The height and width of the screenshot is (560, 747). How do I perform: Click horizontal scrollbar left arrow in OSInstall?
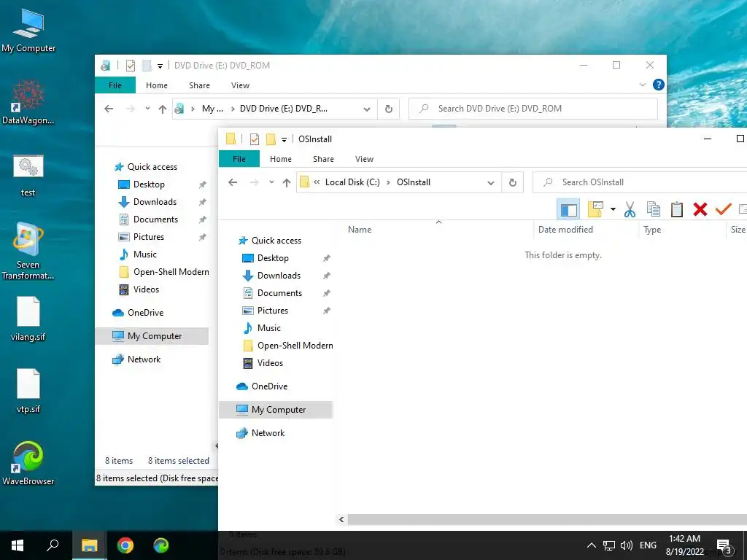coord(341,519)
